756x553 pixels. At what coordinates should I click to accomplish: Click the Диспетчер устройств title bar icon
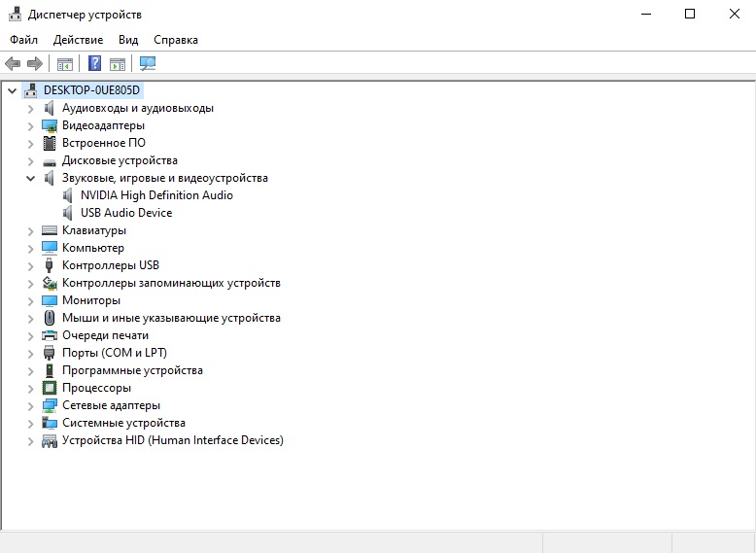[15, 14]
